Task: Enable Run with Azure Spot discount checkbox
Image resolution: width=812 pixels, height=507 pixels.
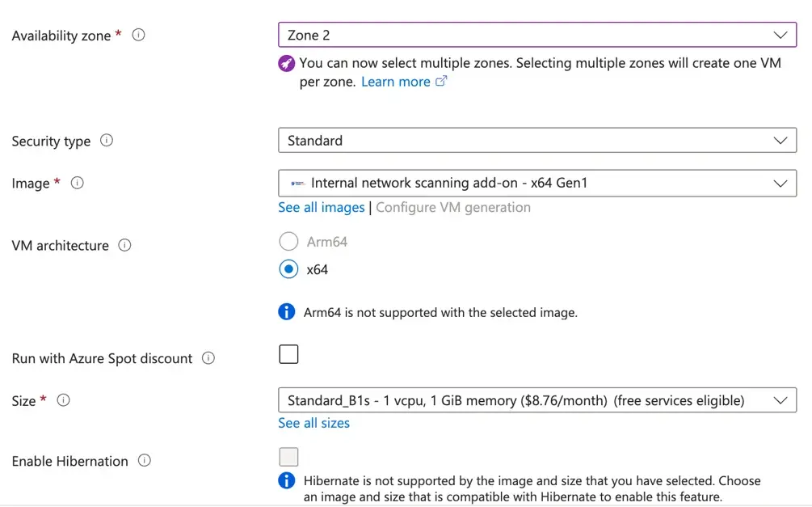Action: click(288, 354)
